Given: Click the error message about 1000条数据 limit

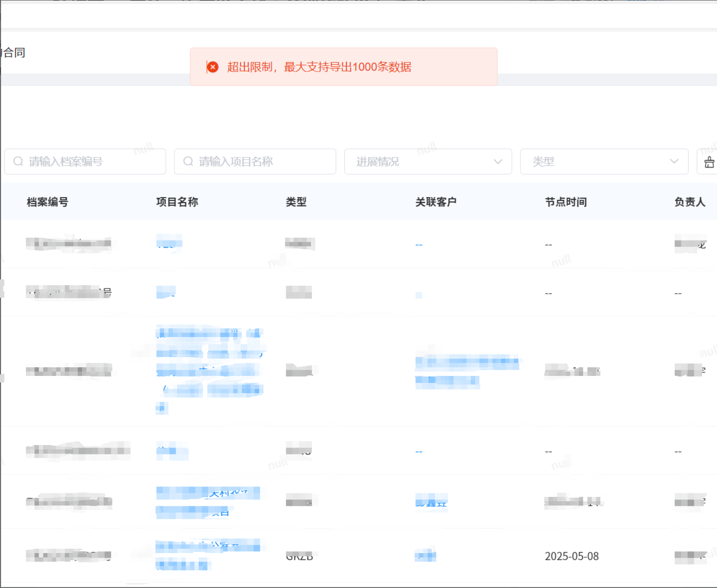Looking at the screenshot, I should click(319, 67).
